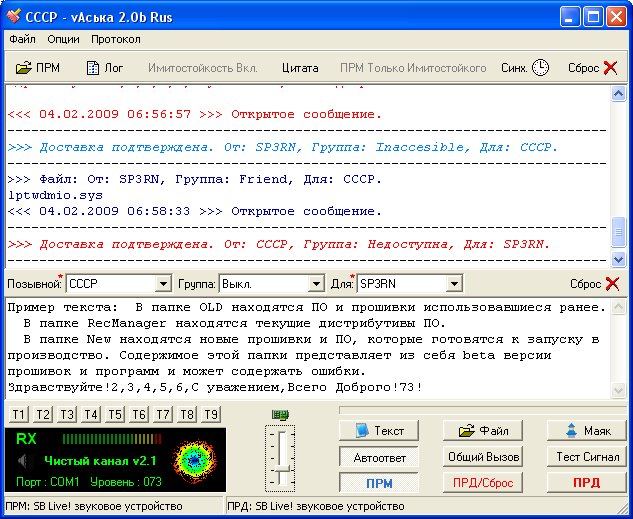Click the red ПРД transmit button

(x=587, y=483)
